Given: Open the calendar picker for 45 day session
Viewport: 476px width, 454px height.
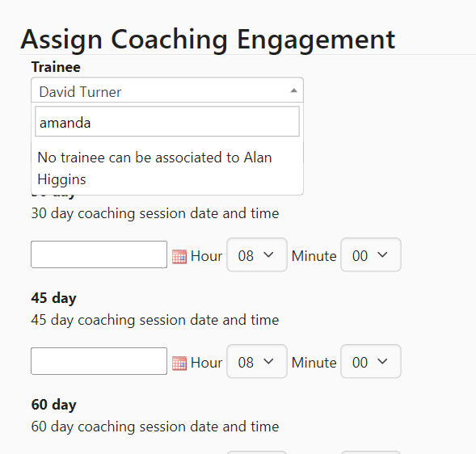Looking at the screenshot, I should (x=179, y=364).
